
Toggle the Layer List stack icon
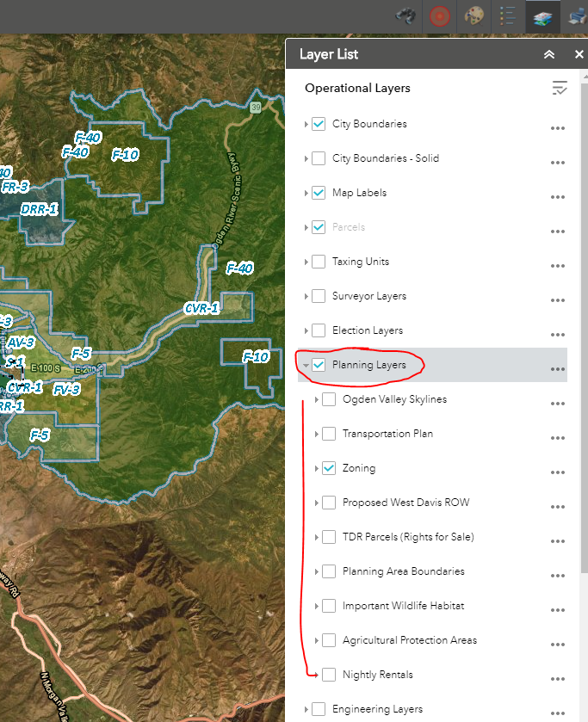pyautogui.click(x=542, y=16)
